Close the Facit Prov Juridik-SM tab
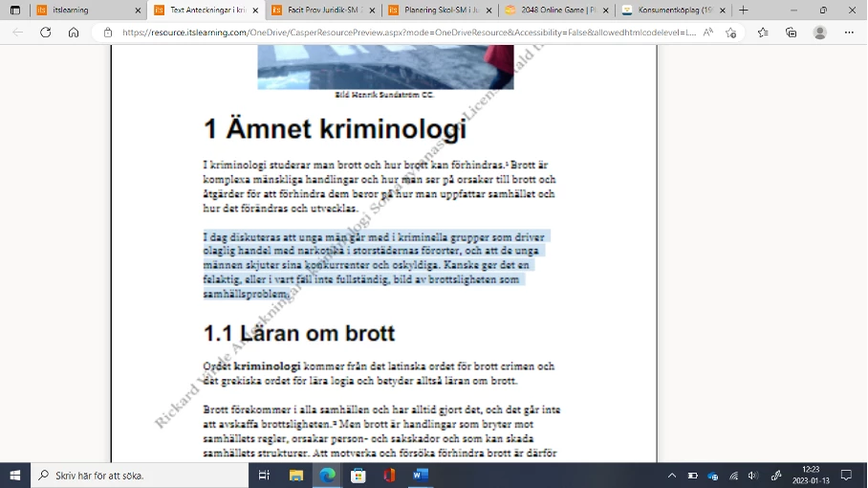Image resolution: width=868 pixels, height=488 pixels. point(372,11)
